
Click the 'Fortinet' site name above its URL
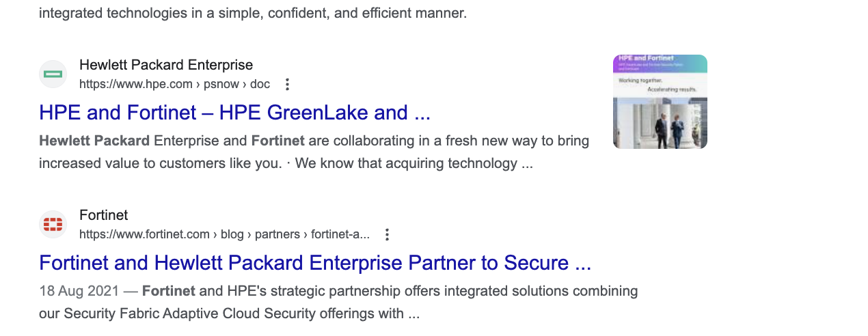pyautogui.click(x=103, y=215)
